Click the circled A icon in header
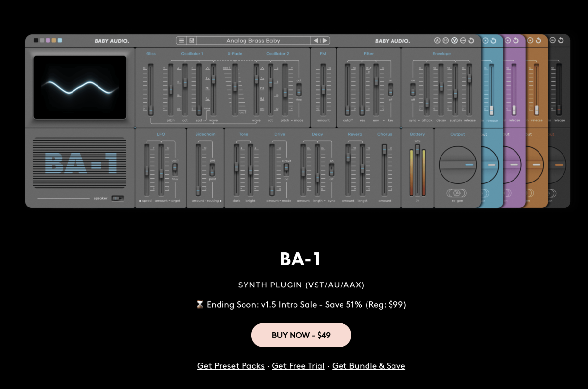The width and height of the screenshot is (588, 389). (438, 41)
